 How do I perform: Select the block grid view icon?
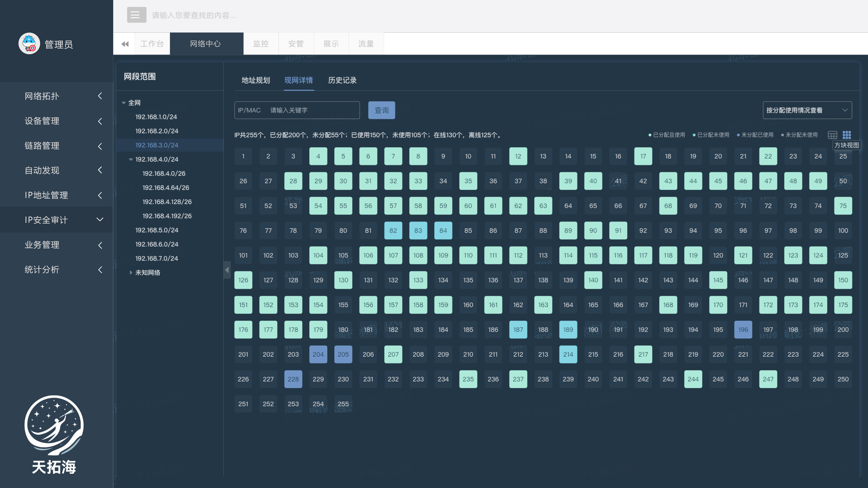point(847,135)
